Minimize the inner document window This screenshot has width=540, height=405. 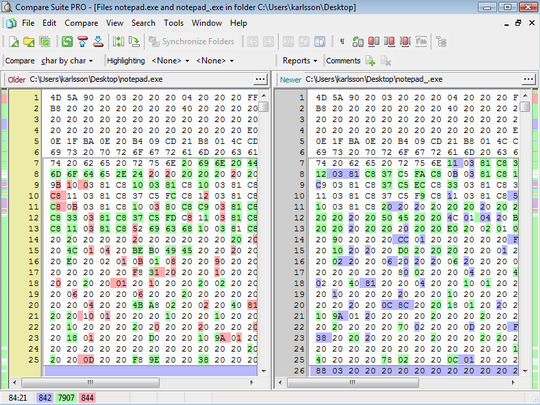tap(506, 23)
